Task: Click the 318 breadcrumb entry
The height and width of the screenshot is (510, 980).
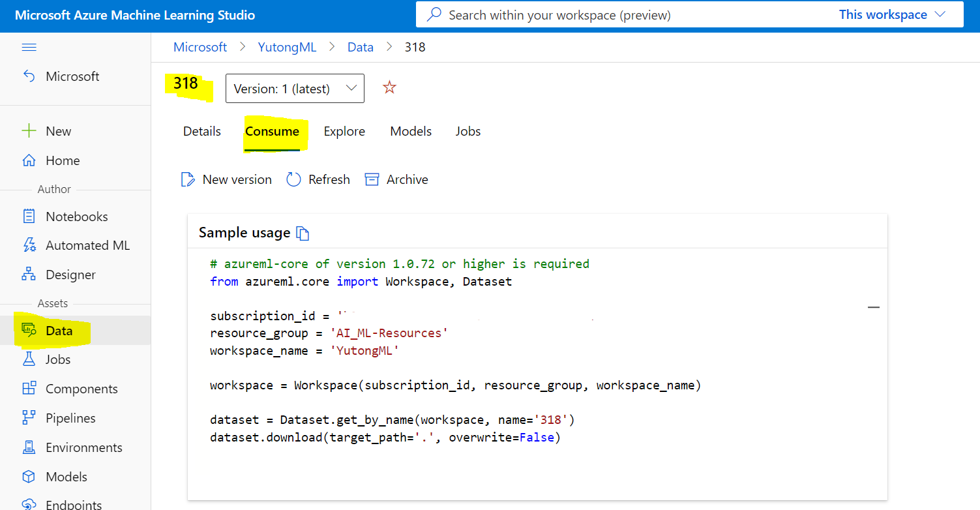Action: (415, 47)
